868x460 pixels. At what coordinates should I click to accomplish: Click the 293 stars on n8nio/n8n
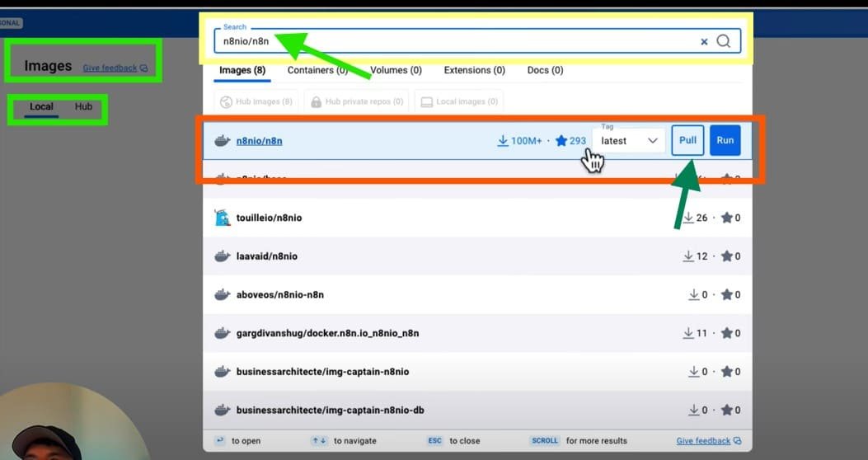[x=570, y=141]
